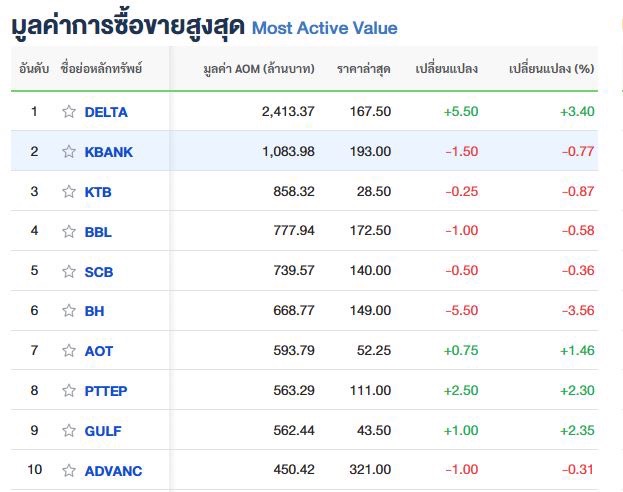Toggle the star icon for AOT
This screenshot has height=492, width=623.
pos(69,351)
